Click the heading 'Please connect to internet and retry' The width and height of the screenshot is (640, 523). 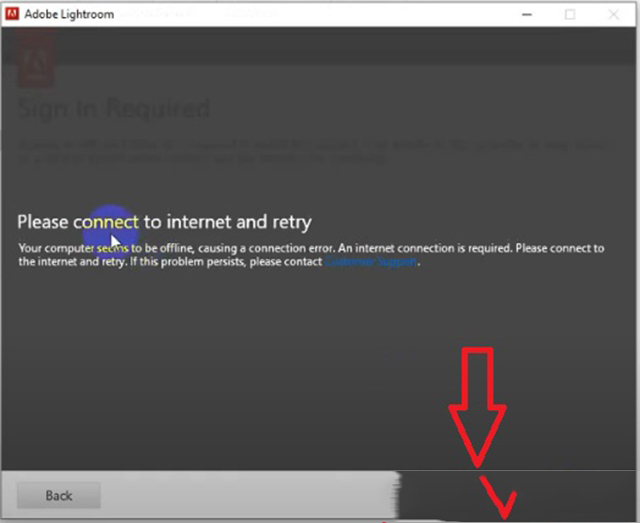pos(164,222)
